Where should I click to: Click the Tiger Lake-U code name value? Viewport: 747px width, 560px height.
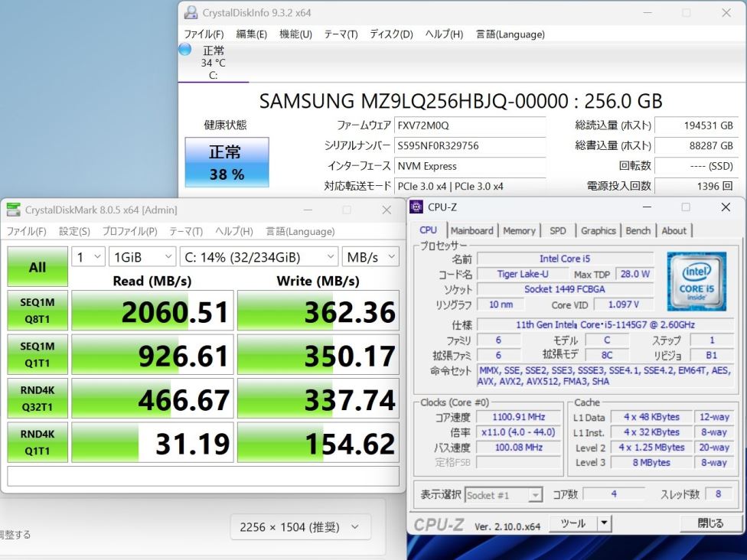(x=523, y=275)
